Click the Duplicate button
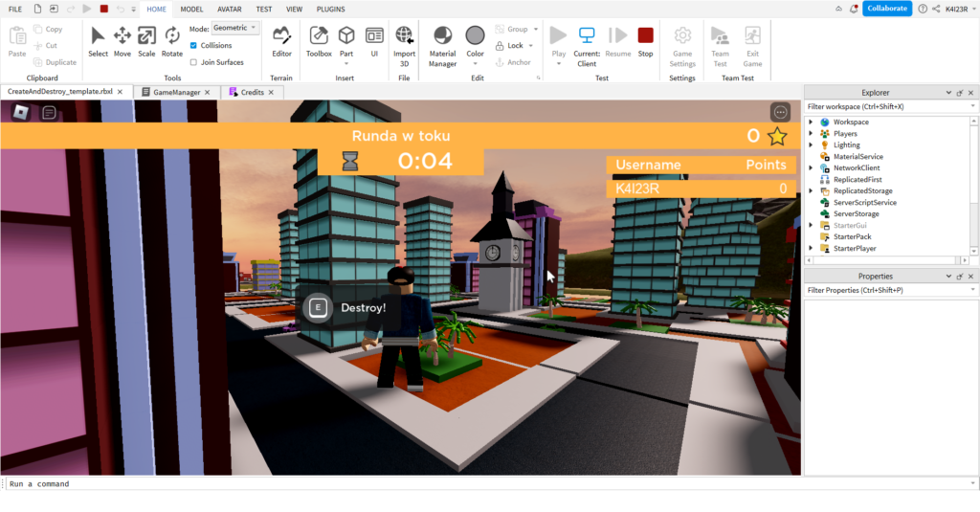 (55, 62)
